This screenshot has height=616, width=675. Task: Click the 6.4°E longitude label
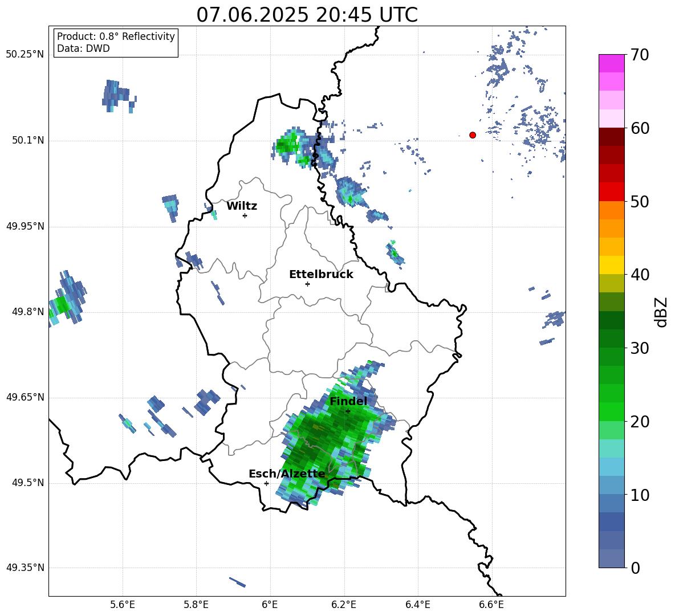pyautogui.click(x=417, y=605)
